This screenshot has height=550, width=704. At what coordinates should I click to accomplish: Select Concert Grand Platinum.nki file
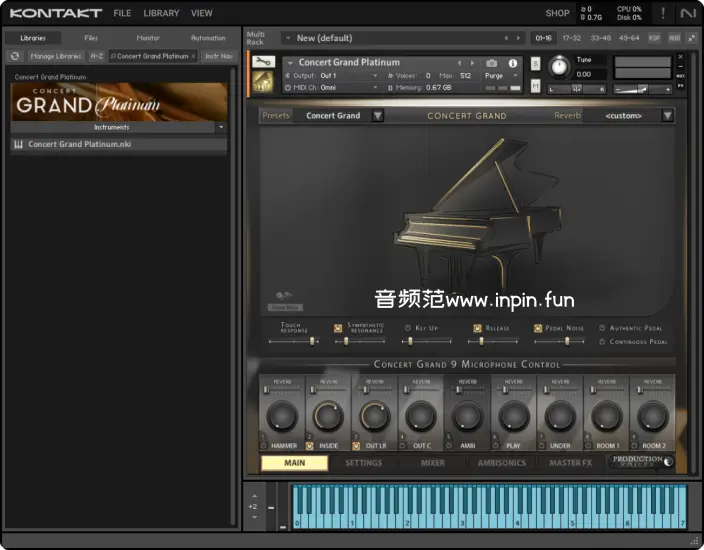[80, 144]
